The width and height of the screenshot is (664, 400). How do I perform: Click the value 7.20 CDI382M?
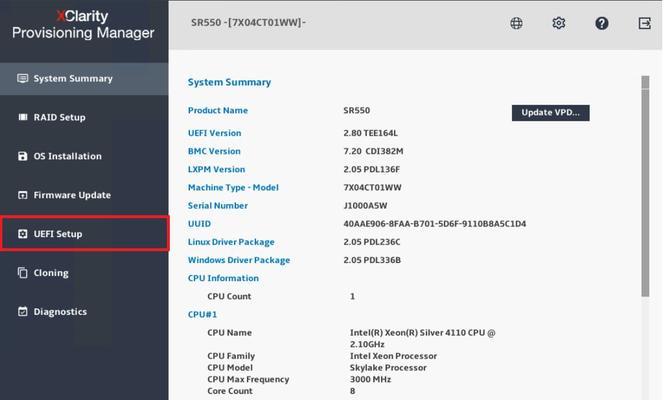pos(373,151)
